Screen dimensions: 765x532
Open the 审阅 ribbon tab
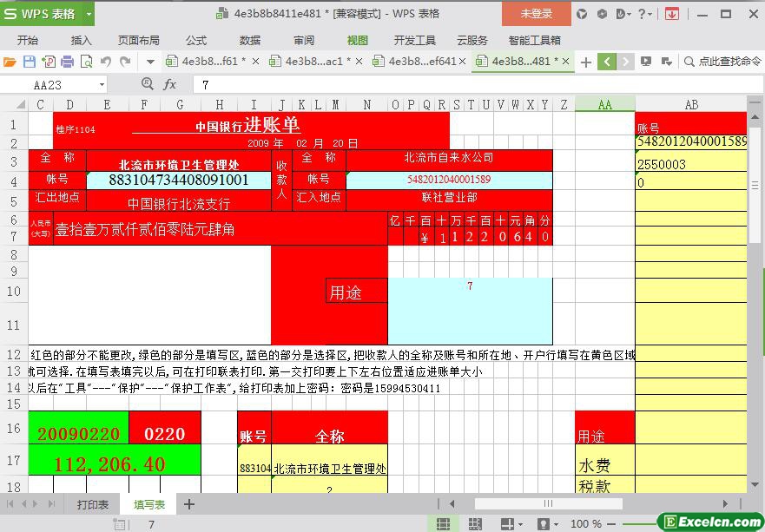(x=303, y=41)
